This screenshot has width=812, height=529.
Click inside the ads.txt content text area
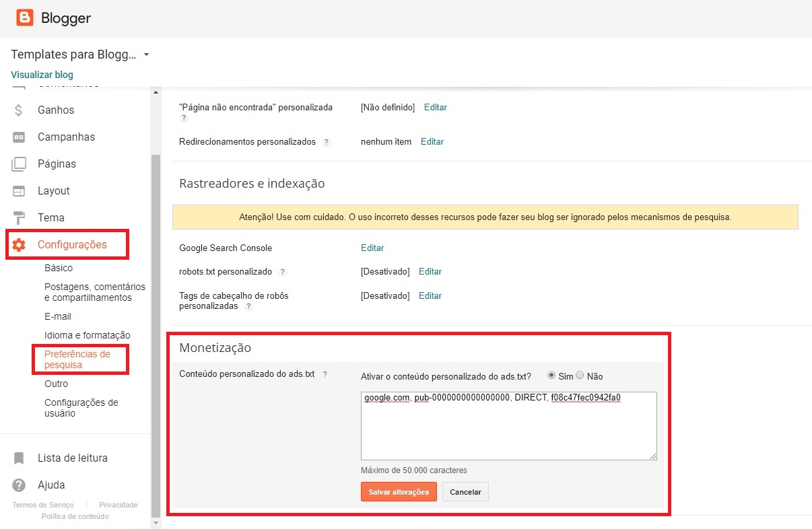pos(509,426)
